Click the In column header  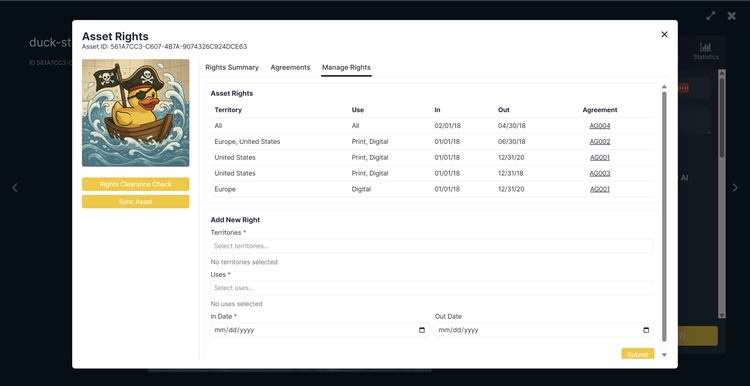tap(437, 110)
